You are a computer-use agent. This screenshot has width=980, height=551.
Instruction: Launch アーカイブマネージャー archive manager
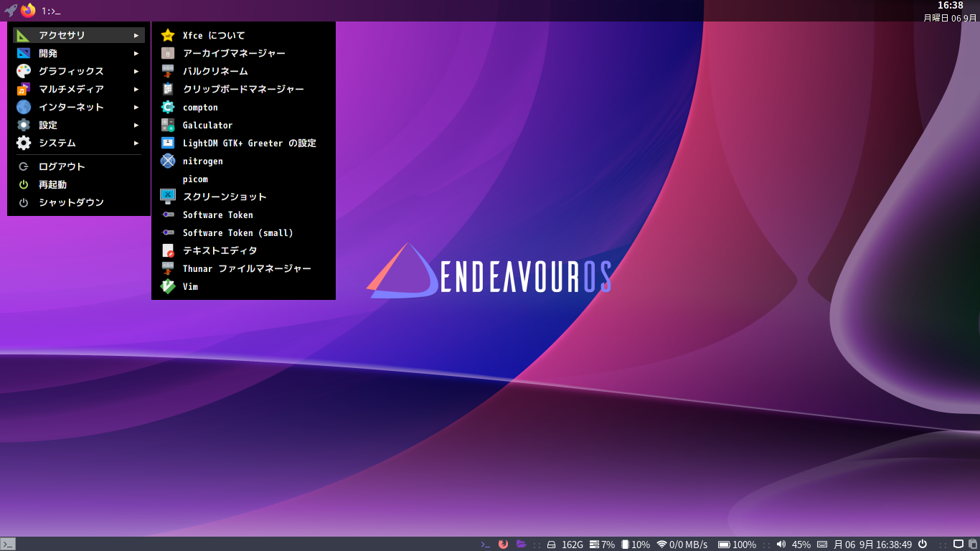(243, 53)
